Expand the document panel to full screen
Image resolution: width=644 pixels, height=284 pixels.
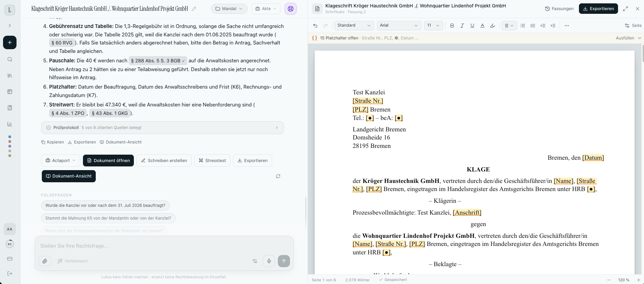625,9
